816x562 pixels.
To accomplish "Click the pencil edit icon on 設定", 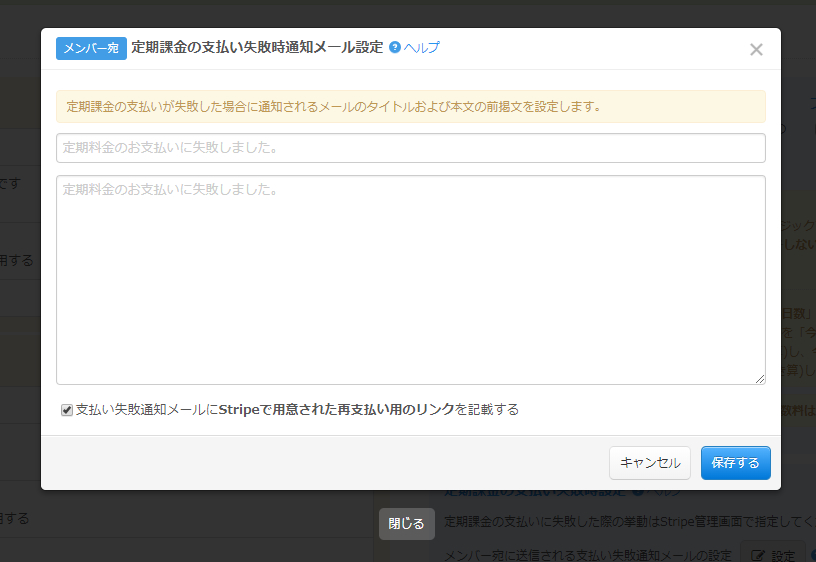I will point(759,555).
